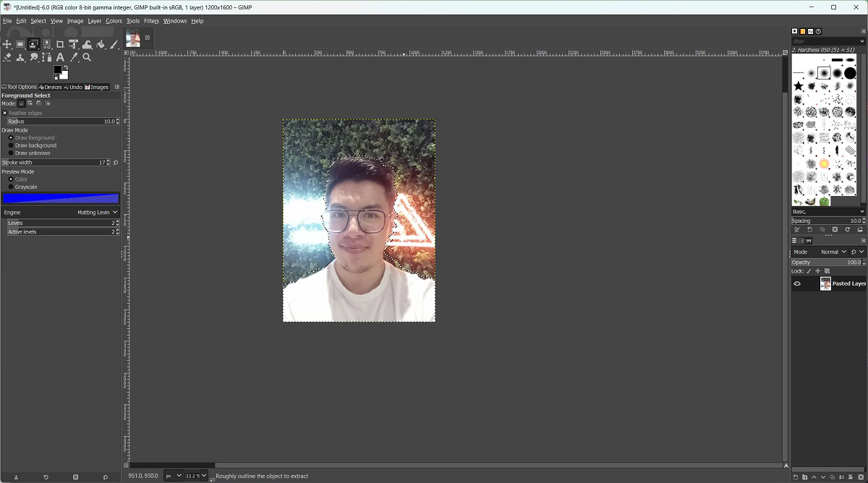Select the Draw background radio option
Screen dimensions: 868x483
11,145
